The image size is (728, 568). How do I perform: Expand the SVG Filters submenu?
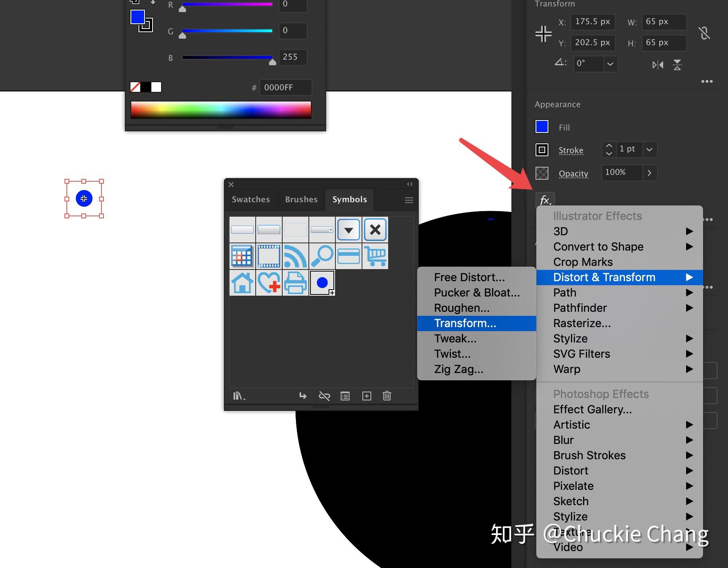tap(620, 354)
